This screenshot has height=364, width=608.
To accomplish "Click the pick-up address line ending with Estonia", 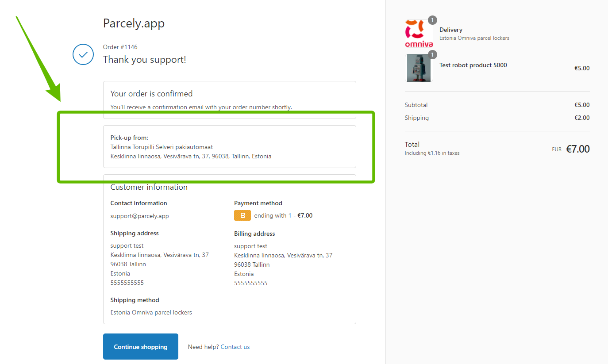I will point(191,156).
